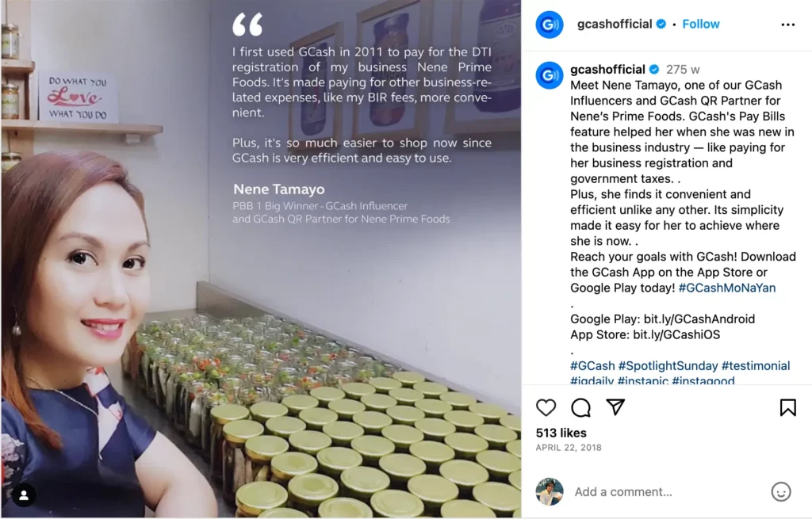
Task: Like the post with the heart icon
Action: 546,408
